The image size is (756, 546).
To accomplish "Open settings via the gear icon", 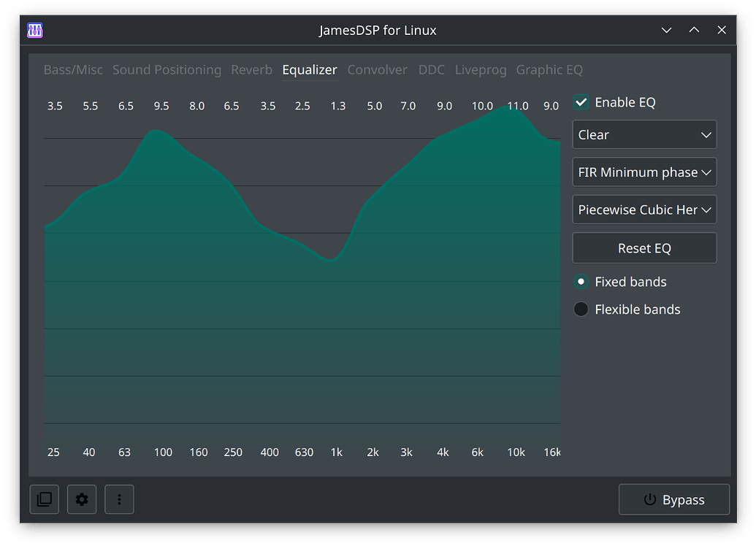I will pyautogui.click(x=81, y=499).
